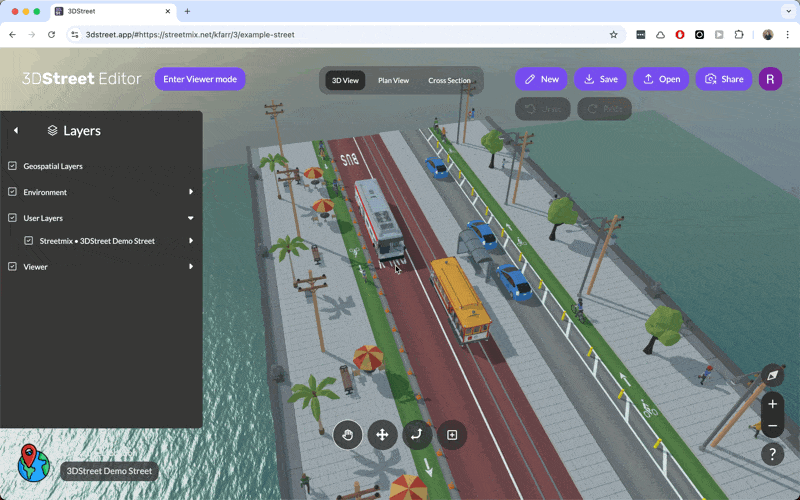
Task: Click the add layer plus icon
Action: (452, 434)
